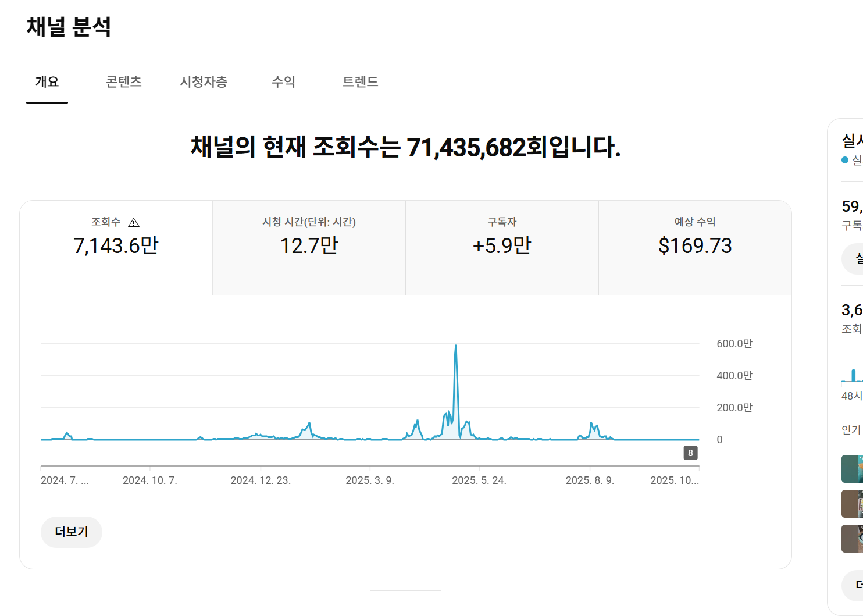This screenshot has width=863, height=616.
Task: Open the first popular content thumbnail
Action: pos(853,469)
